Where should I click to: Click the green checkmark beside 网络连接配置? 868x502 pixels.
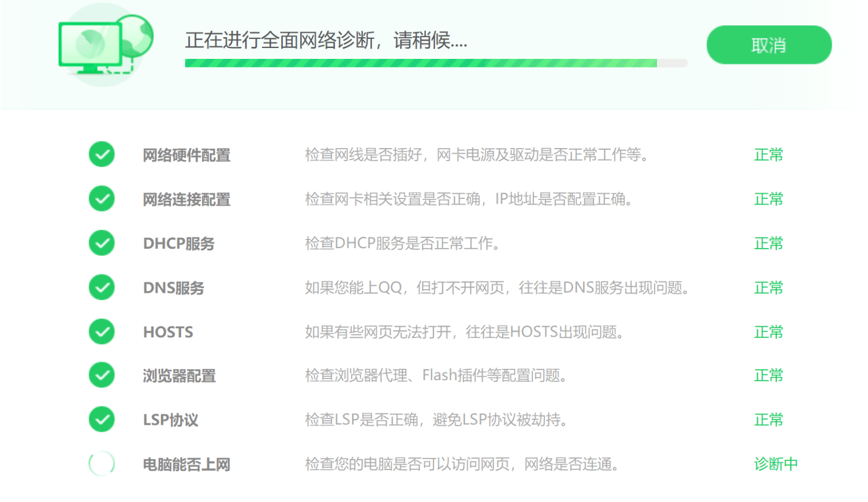102,198
